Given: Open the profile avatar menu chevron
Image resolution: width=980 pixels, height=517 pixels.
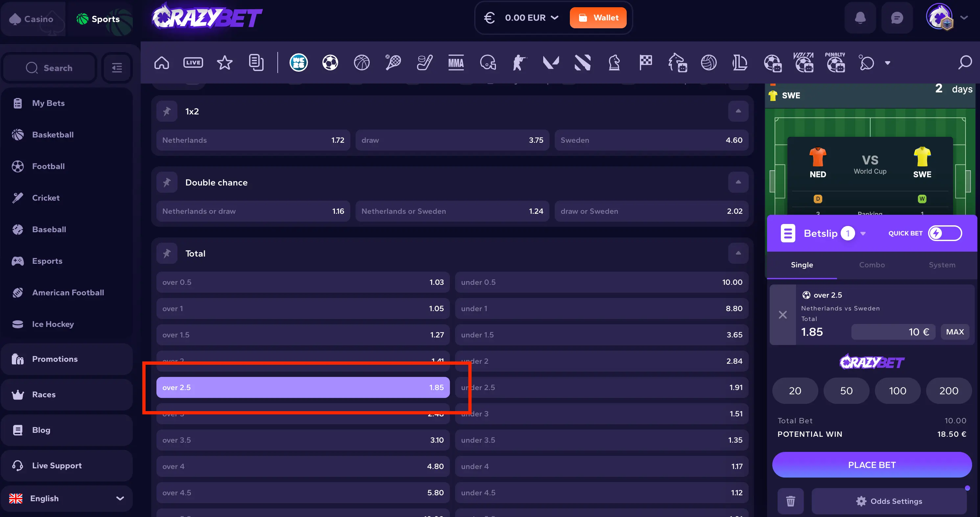Looking at the screenshot, I should [x=964, y=17].
